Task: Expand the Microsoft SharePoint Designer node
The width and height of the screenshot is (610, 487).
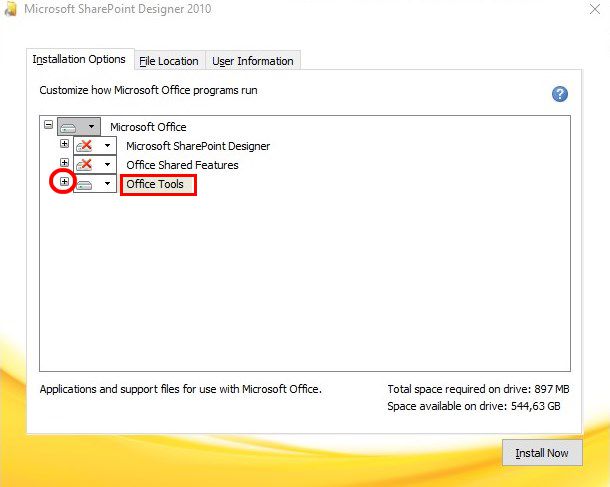Action: pyautogui.click(x=64, y=144)
